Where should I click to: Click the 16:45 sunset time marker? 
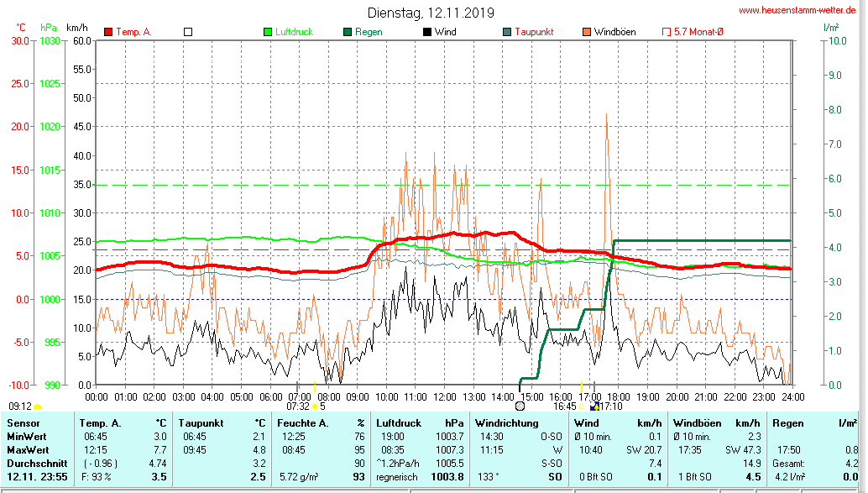tap(564, 406)
